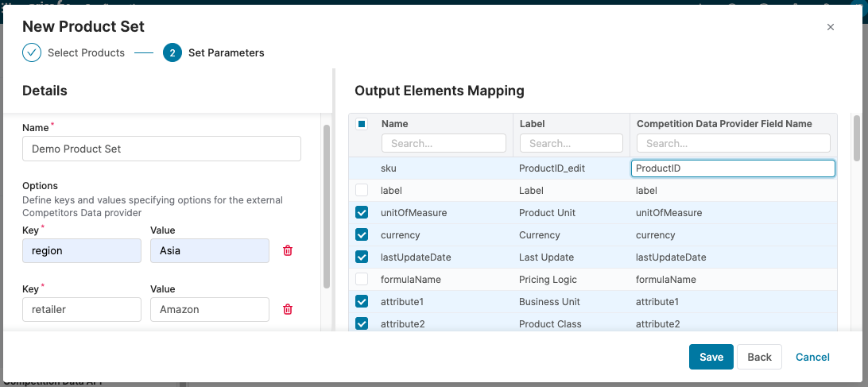This screenshot has height=387, width=868.
Task: Delete the retailer key option row
Action: click(x=288, y=309)
